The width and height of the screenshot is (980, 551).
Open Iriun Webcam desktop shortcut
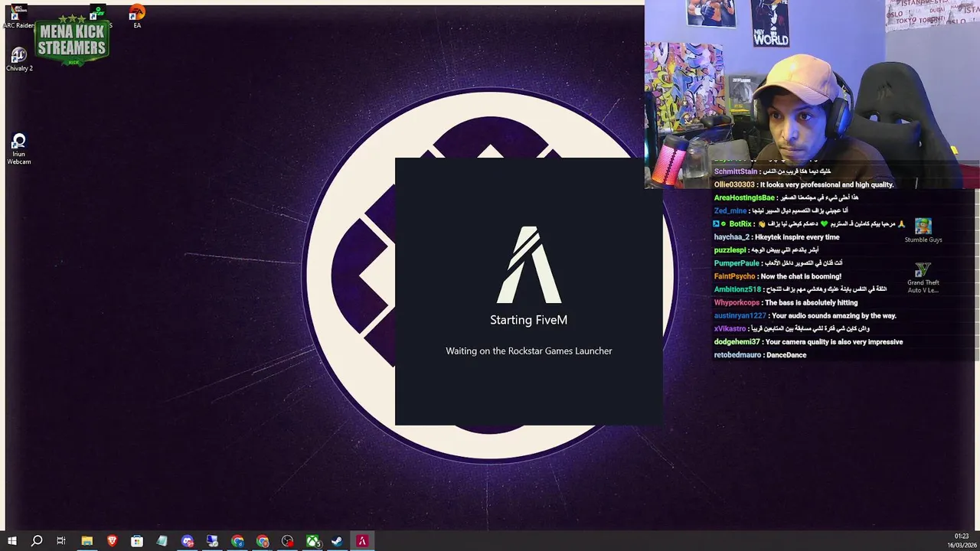19,149
